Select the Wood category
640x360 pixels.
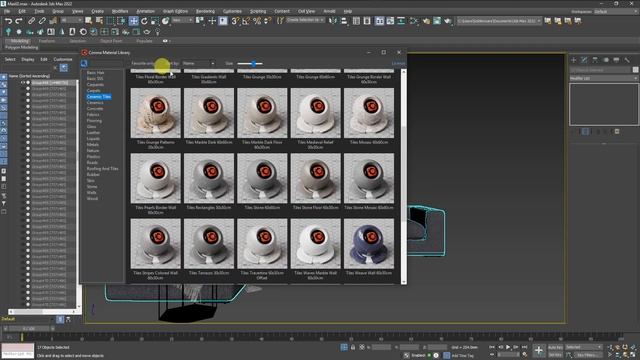(92, 198)
